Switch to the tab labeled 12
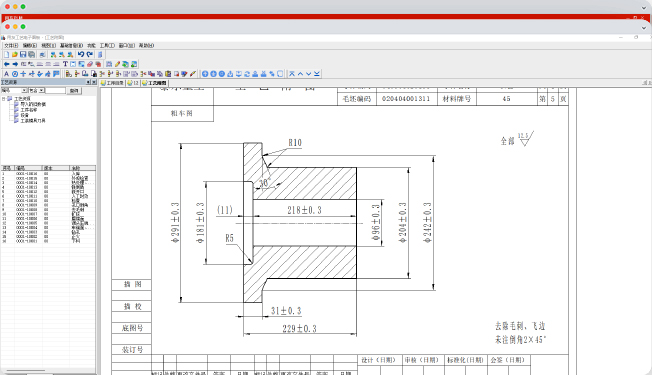The width and height of the screenshot is (652, 375). coord(133,83)
